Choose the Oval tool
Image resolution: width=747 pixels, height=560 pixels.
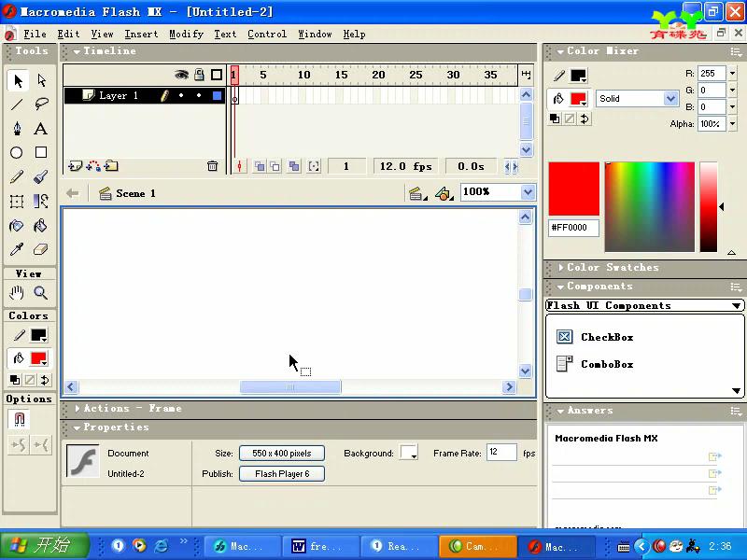(x=17, y=152)
